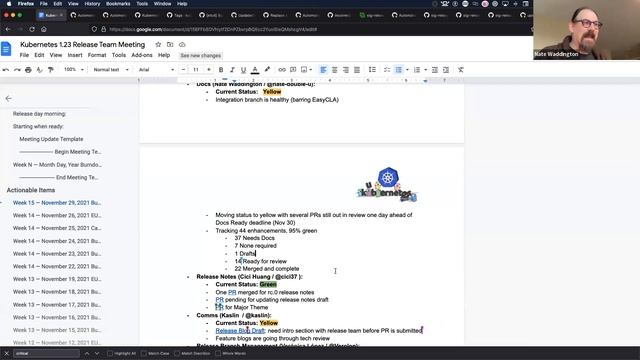Select Left align
The image size is (640, 360).
[323, 70]
